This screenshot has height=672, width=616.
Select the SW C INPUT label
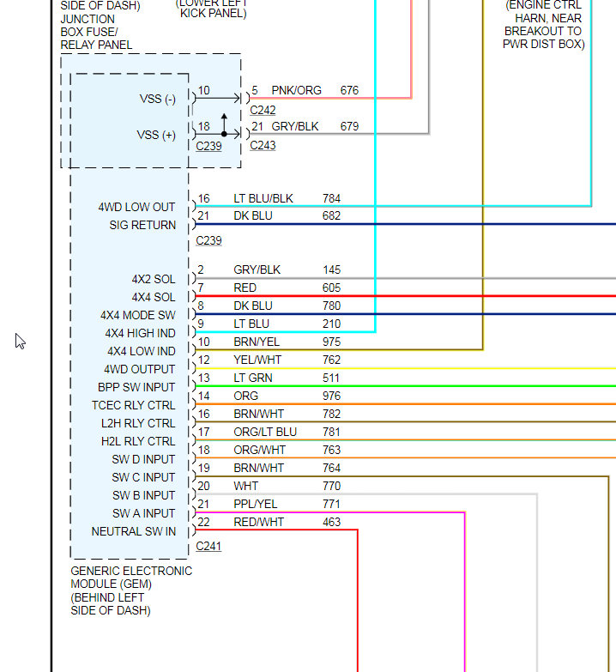(143, 477)
